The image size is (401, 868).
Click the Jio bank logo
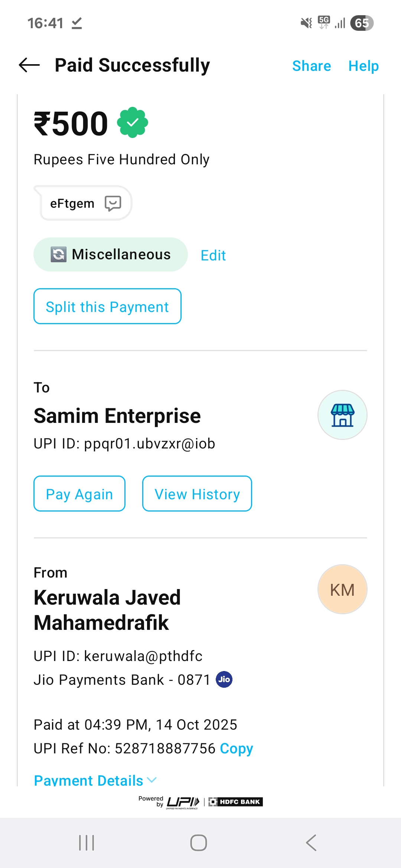click(x=224, y=680)
